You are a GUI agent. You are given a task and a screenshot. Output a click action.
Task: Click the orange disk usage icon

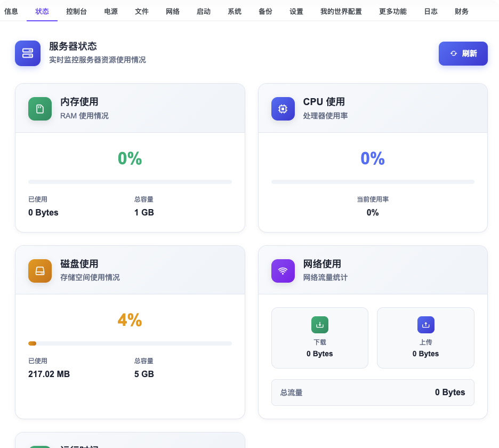click(x=40, y=271)
